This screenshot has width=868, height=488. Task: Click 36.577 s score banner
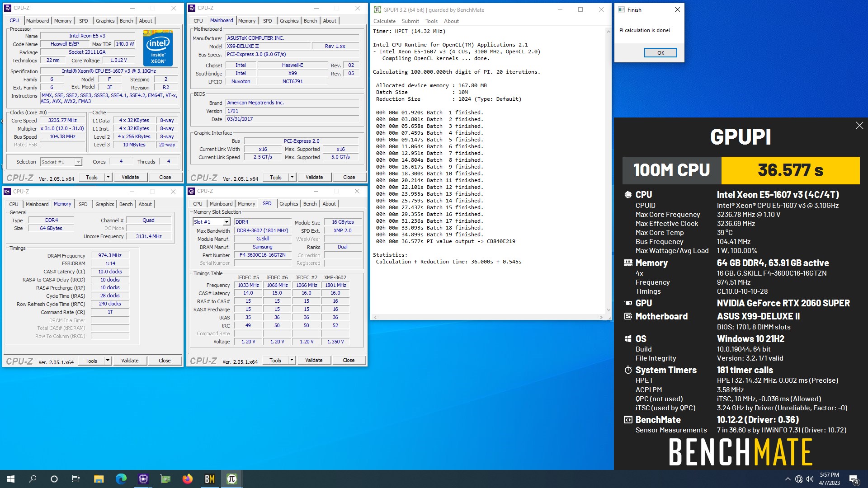(x=790, y=170)
